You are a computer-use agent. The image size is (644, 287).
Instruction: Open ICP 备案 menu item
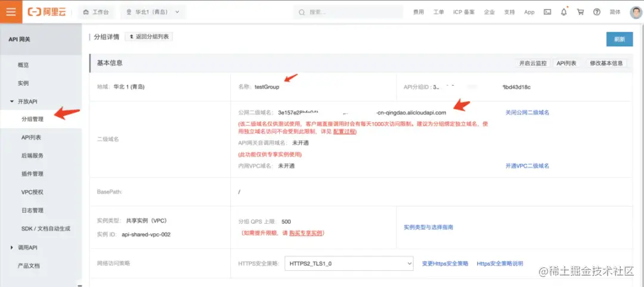tap(464, 12)
